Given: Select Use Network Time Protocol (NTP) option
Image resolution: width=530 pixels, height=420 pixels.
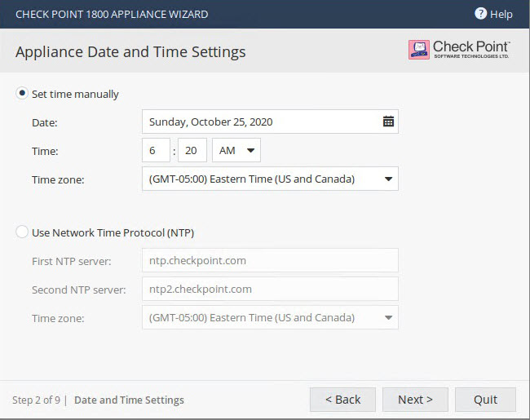Looking at the screenshot, I should click(22, 232).
